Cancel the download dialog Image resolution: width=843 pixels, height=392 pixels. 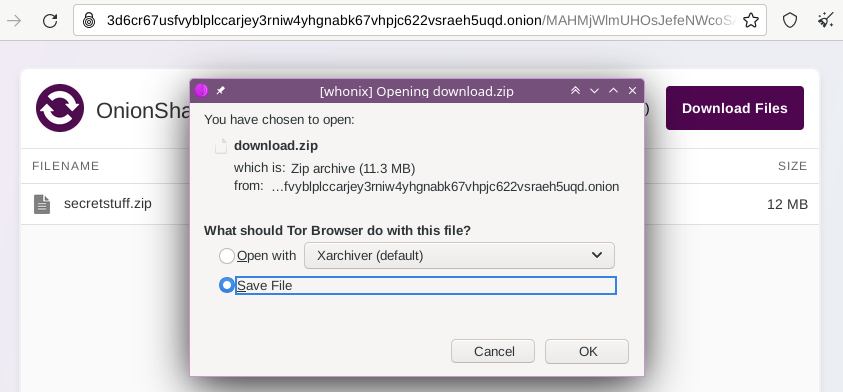tap(493, 351)
